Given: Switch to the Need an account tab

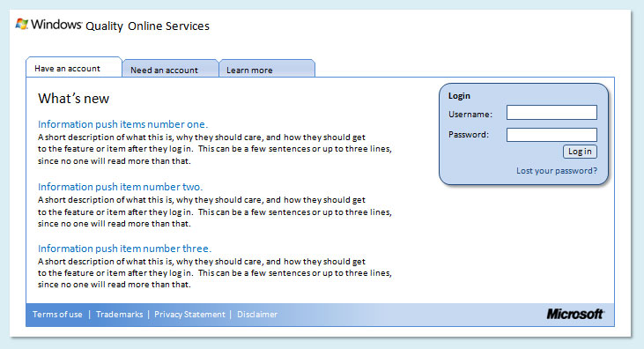Looking at the screenshot, I should (x=170, y=69).
